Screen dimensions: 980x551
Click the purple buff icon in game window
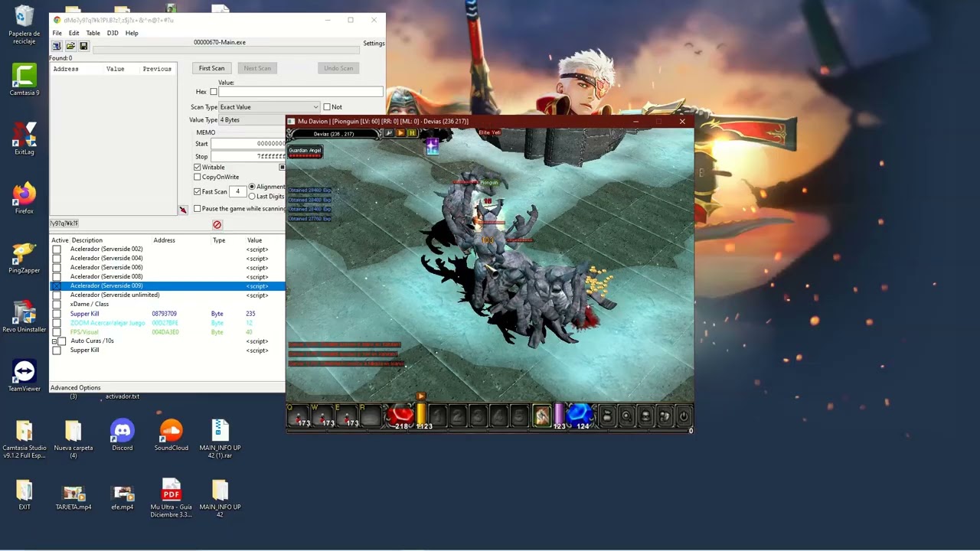pos(433,147)
